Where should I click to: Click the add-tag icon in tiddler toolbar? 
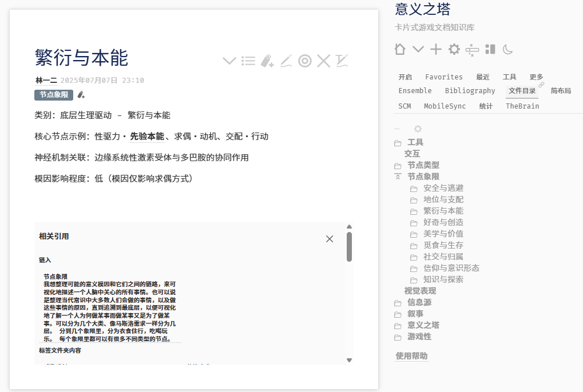pyautogui.click(x=267, y=61)
